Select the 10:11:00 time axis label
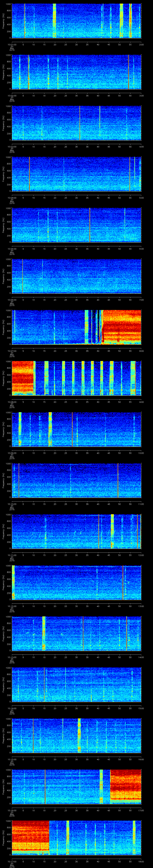153x868 pixels. click(x=12, y=555)
